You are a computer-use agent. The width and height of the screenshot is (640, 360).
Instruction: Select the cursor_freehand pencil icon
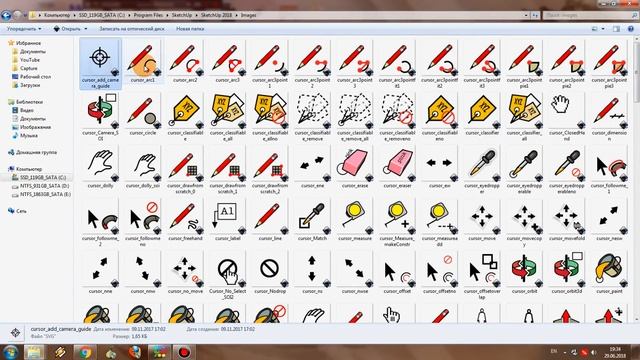tap(185, 216)
